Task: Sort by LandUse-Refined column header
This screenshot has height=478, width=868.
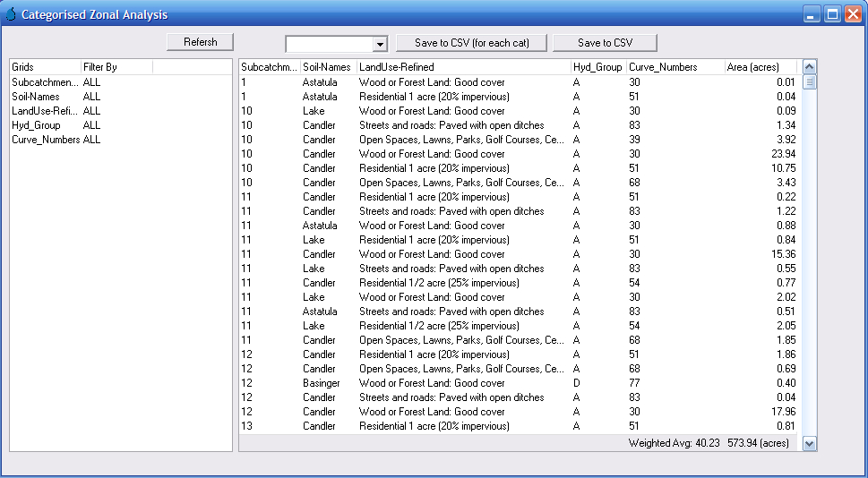Action: point(464,67)
